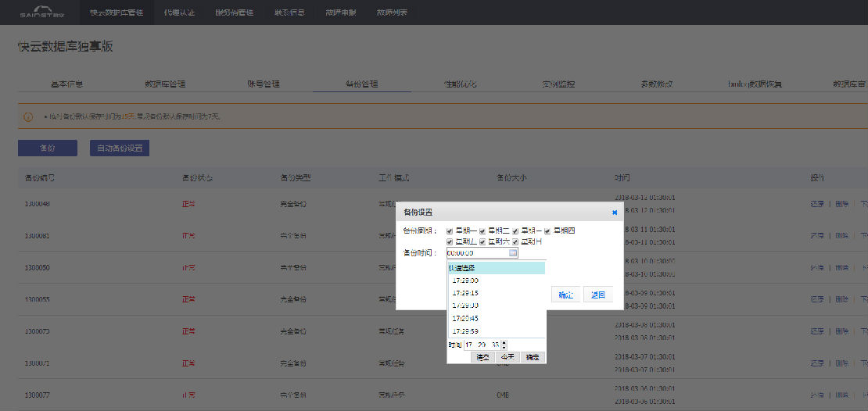Uncheck the 星期一 checkbox
Screen dimensions: 868x411
click(x=450, y=231)
